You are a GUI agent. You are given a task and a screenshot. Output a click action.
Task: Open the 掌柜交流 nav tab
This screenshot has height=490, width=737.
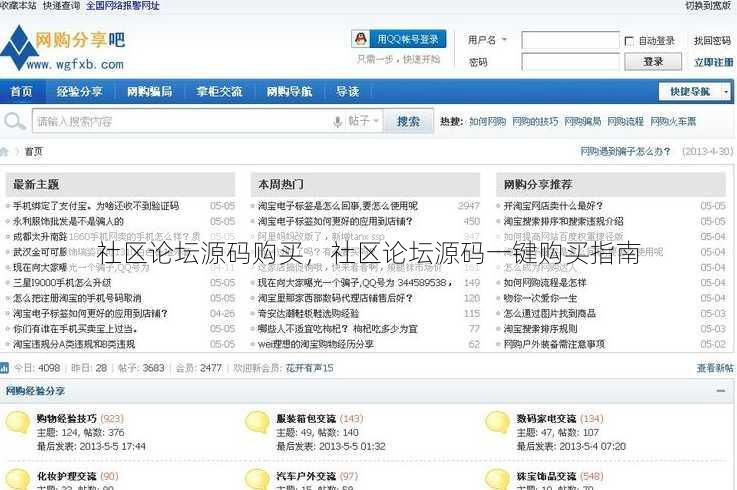tap(220, 91)
